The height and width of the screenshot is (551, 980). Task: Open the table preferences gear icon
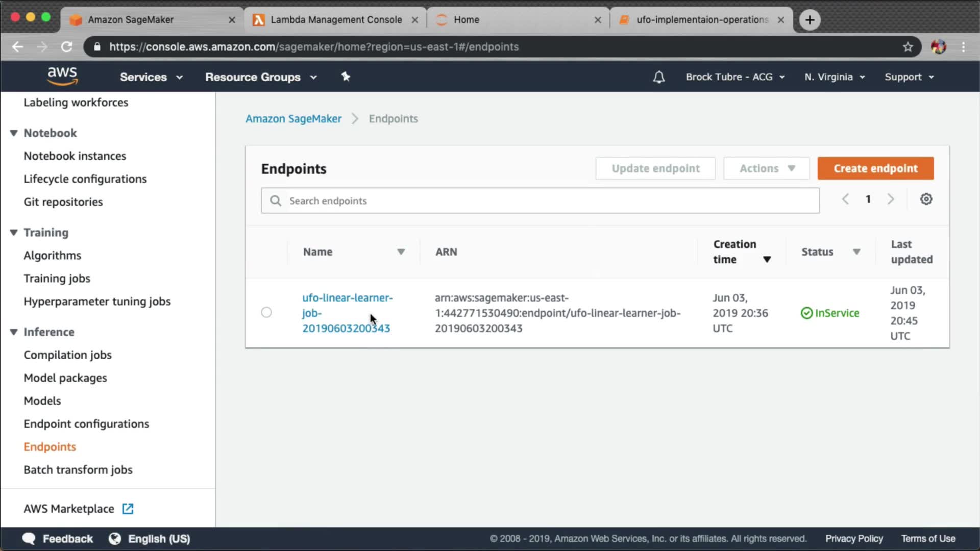(926, 199)
